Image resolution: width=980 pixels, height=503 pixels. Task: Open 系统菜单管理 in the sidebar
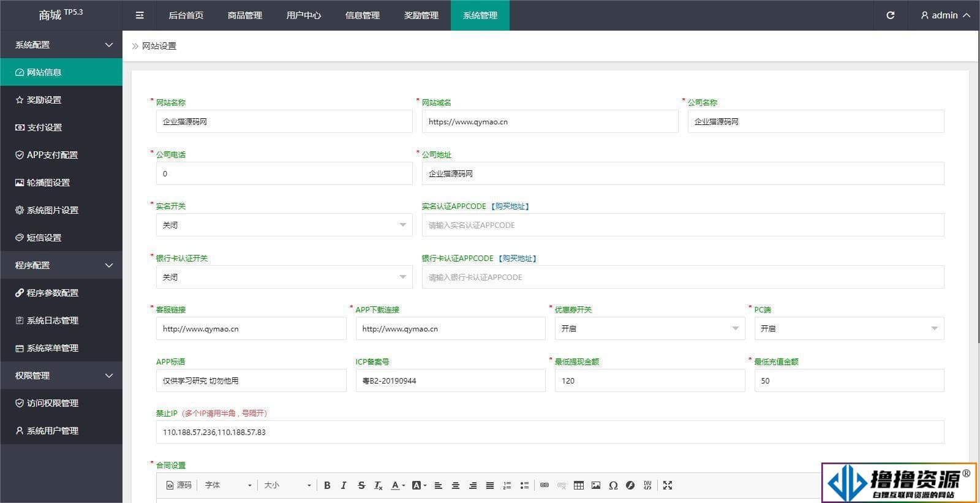click(61, 348)
